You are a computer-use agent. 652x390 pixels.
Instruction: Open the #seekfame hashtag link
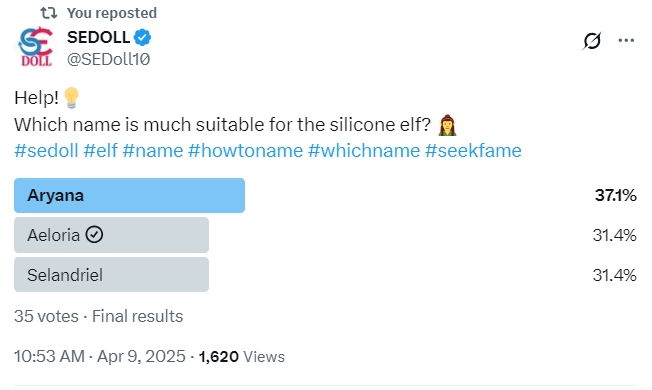473,151
